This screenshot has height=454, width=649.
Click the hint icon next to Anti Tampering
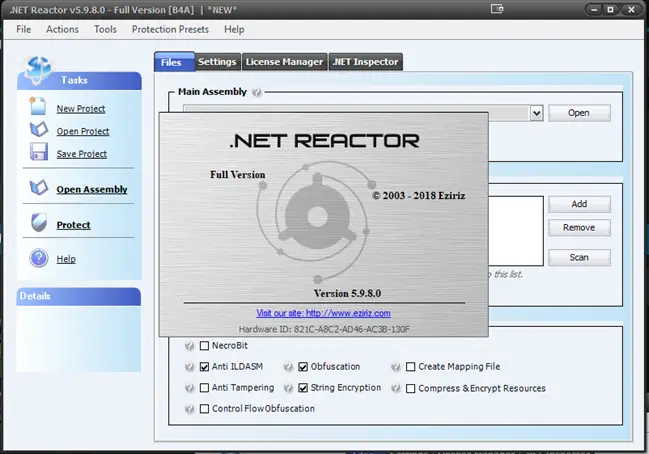pos(189,388)
